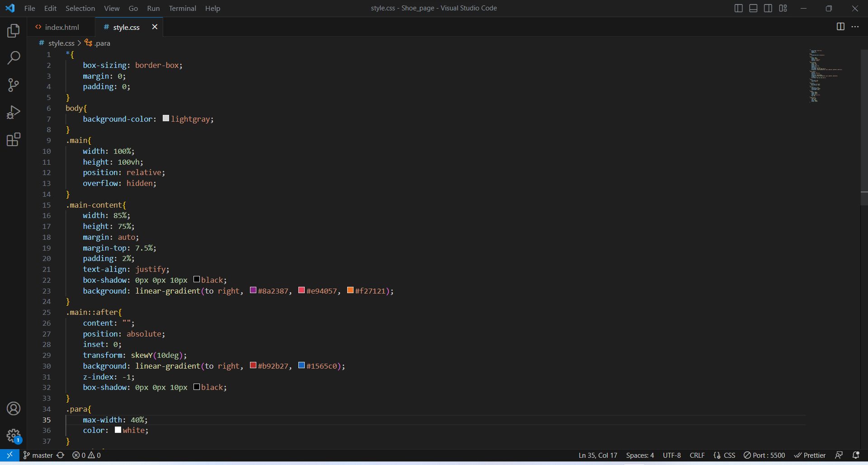Open the Source Control view
Screen dimensions: 868x465
click(x=13, y=85)
